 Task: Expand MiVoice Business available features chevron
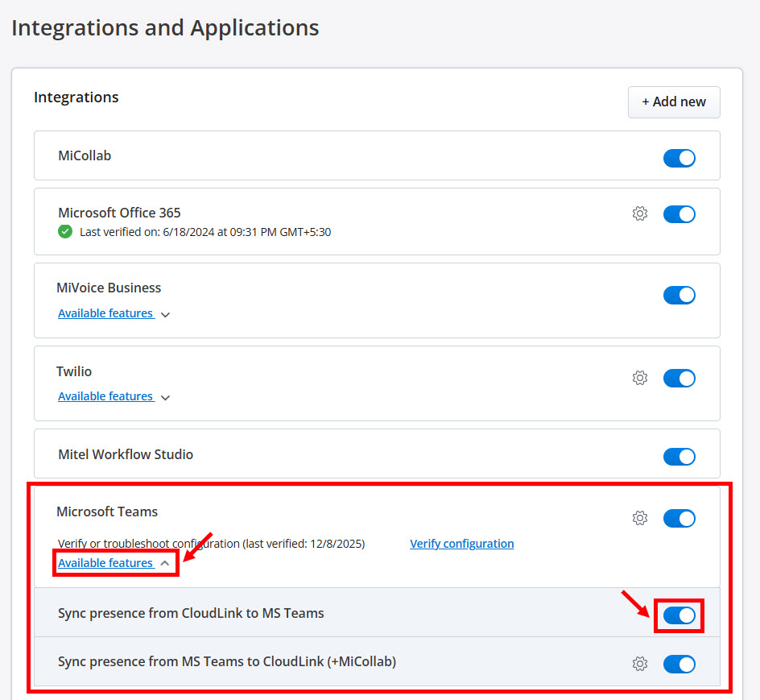pos(165,315)
